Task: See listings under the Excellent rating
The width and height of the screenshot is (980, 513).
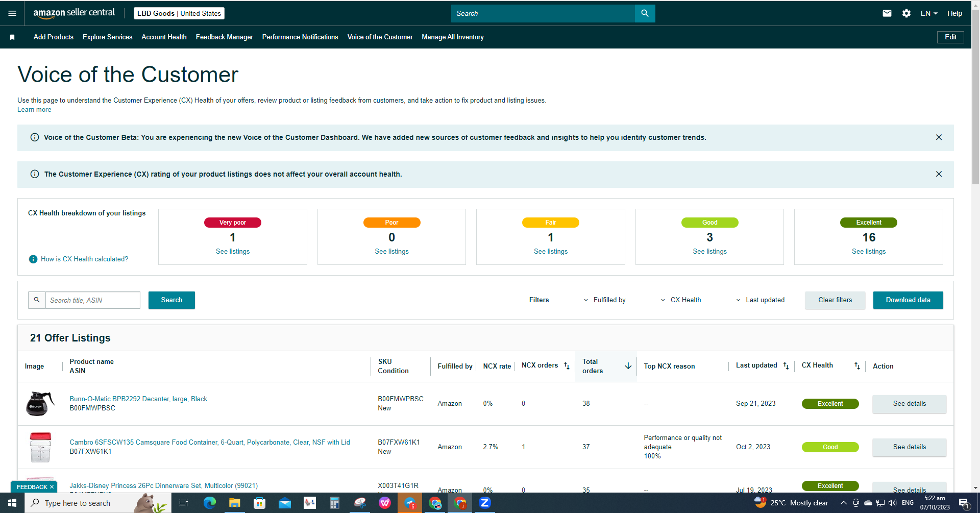Action: [x=869, y=252]
